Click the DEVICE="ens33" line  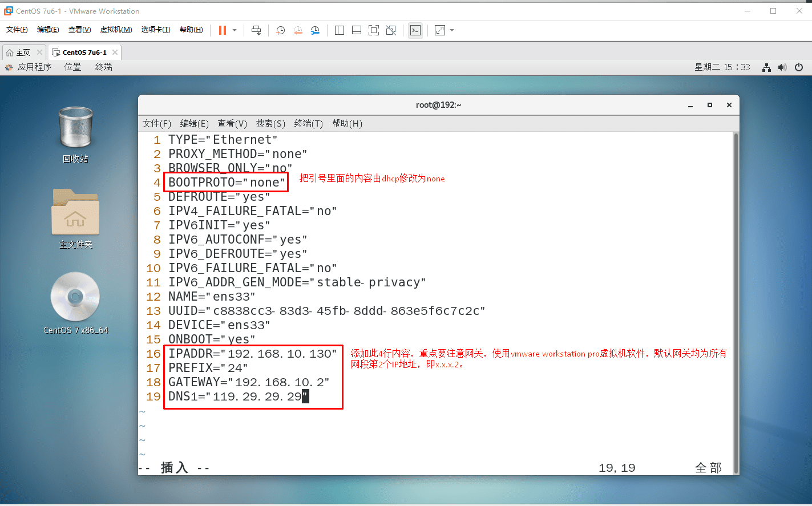219,325
